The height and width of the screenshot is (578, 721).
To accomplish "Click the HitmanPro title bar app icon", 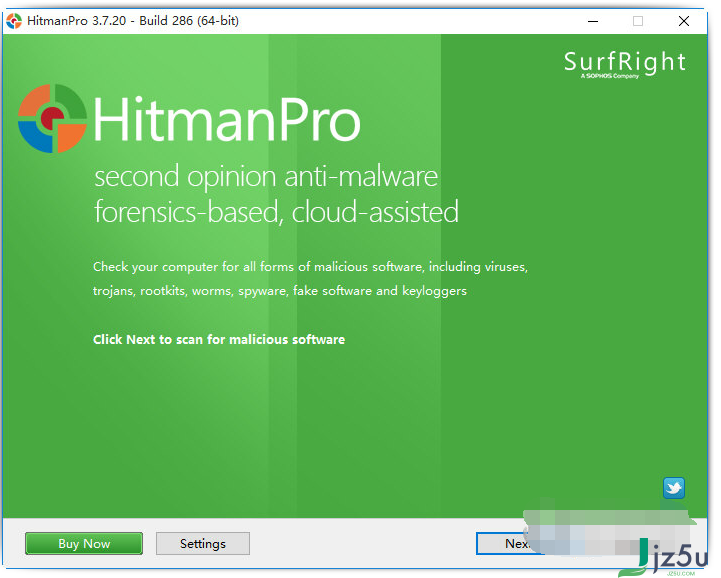I will [14, 21].
